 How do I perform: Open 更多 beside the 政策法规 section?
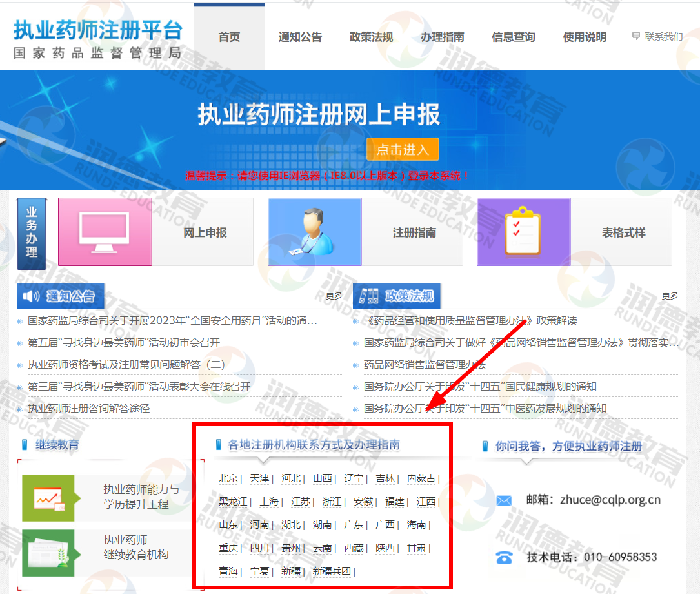670,296
